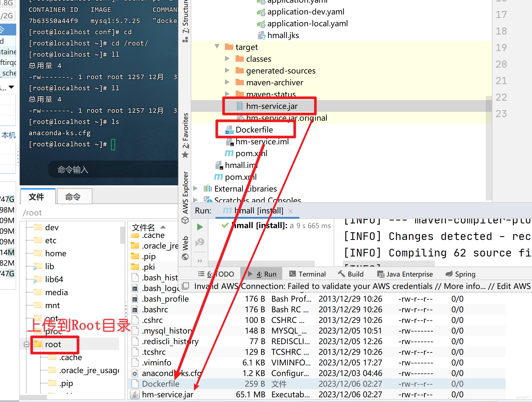Select root-level pom.xml Maven file
532x402 pixels.
point(235,177)
